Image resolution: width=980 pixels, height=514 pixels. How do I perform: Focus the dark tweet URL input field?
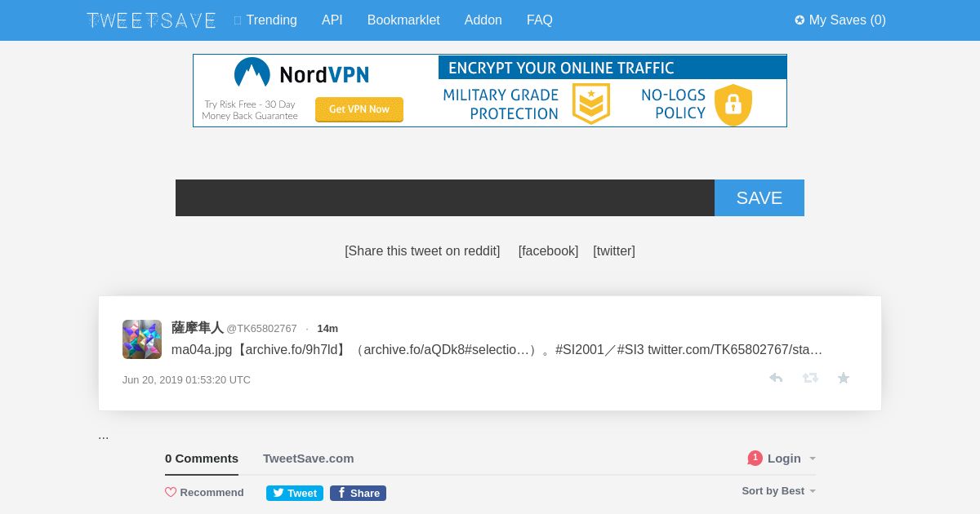coord(445,198)
